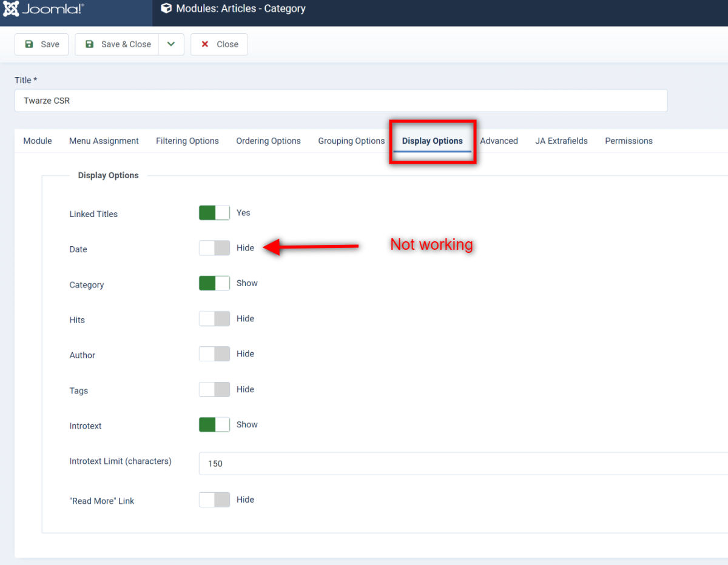Select the JA Extrafields tab
Viewport: 728px width, 565px height.
561,141
